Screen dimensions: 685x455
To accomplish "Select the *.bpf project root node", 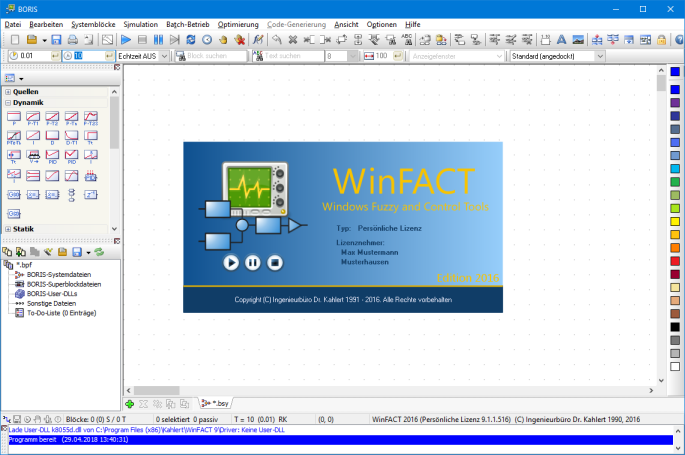I will tap(24, 265).
